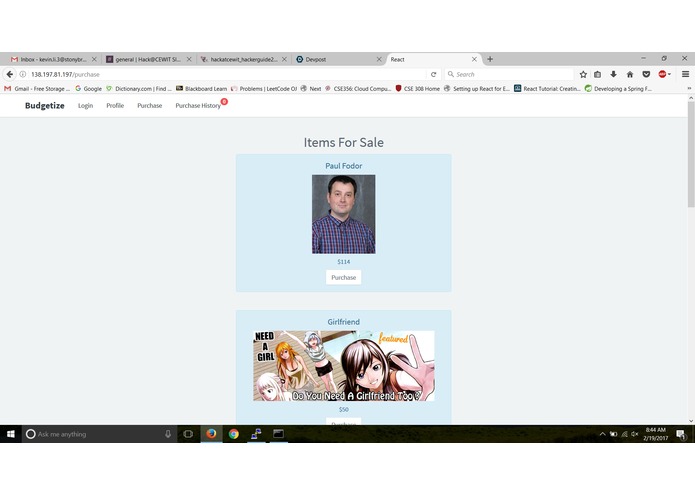Open Setting up React bookmark
695x494 pixels.
[477, 89]
